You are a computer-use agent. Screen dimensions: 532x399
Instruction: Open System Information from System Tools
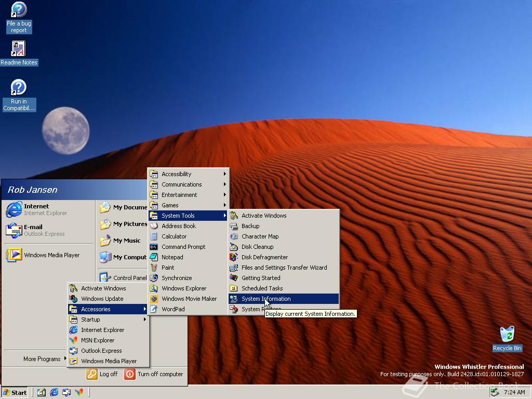coord(284,299)
